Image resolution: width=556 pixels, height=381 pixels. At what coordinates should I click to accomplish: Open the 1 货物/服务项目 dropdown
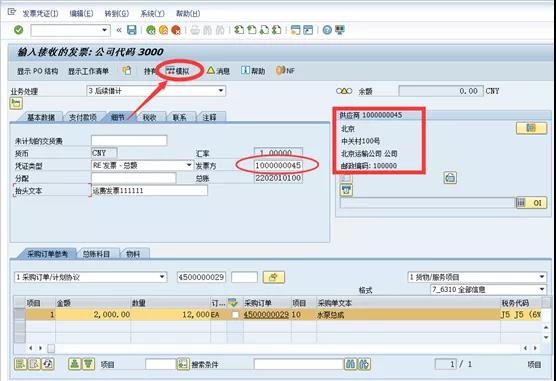477,277
